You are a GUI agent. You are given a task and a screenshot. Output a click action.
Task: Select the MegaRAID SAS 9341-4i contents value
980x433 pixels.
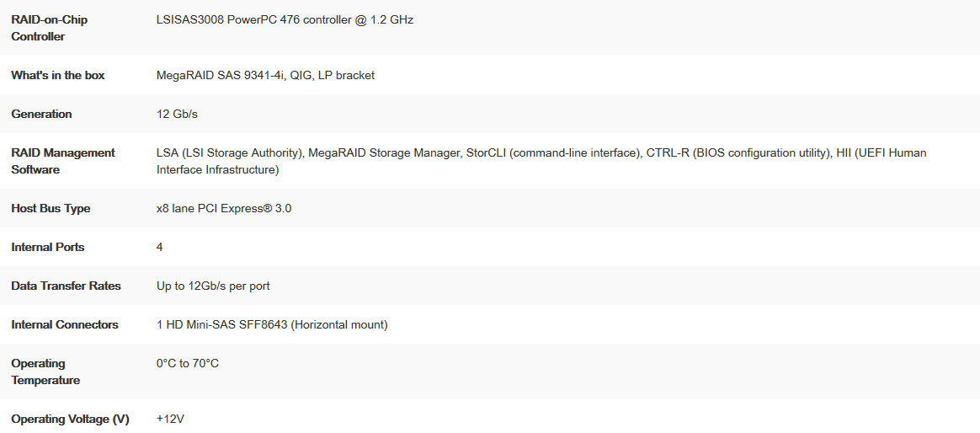coord(265,76)
